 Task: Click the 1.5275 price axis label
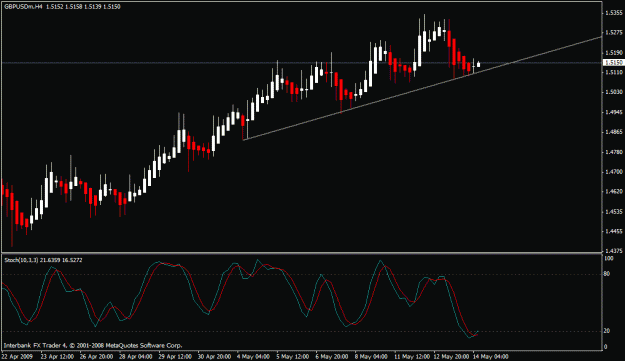coord(614,32)
